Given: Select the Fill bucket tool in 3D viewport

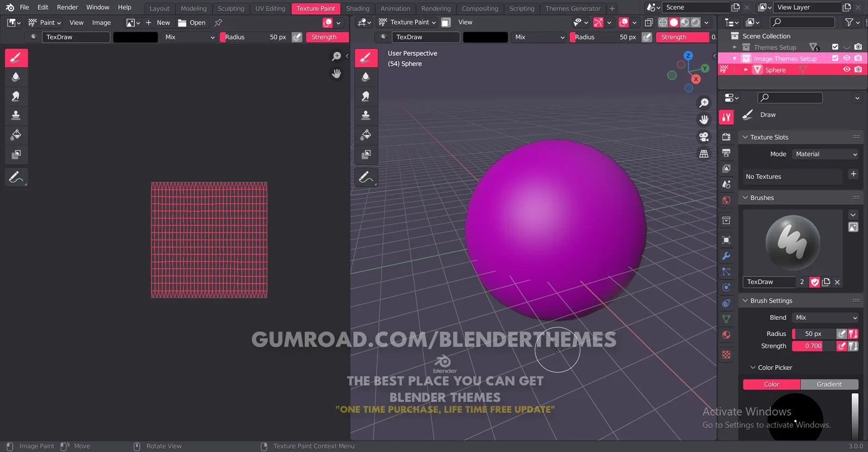Looking at the screenshot, I should coord(366,135).
